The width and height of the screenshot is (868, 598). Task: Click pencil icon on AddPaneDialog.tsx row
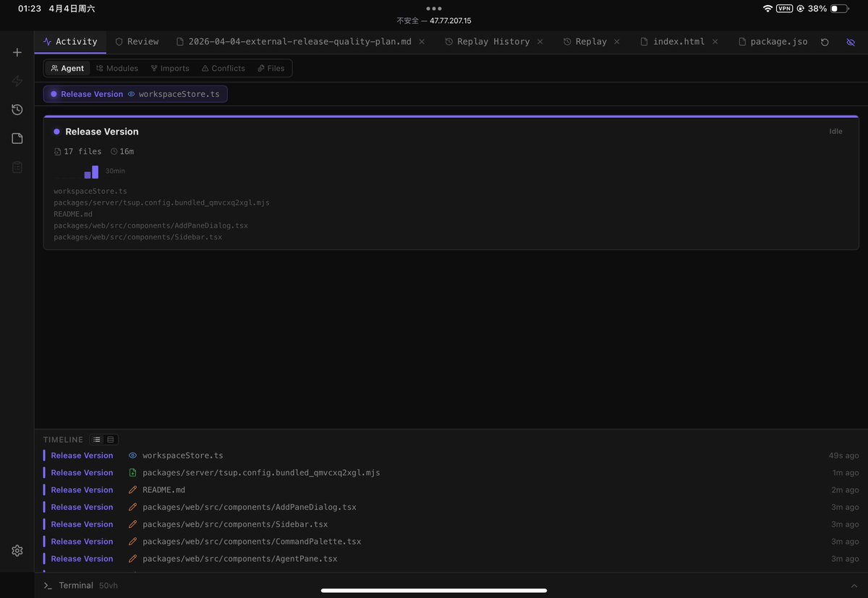pos(132,507)
